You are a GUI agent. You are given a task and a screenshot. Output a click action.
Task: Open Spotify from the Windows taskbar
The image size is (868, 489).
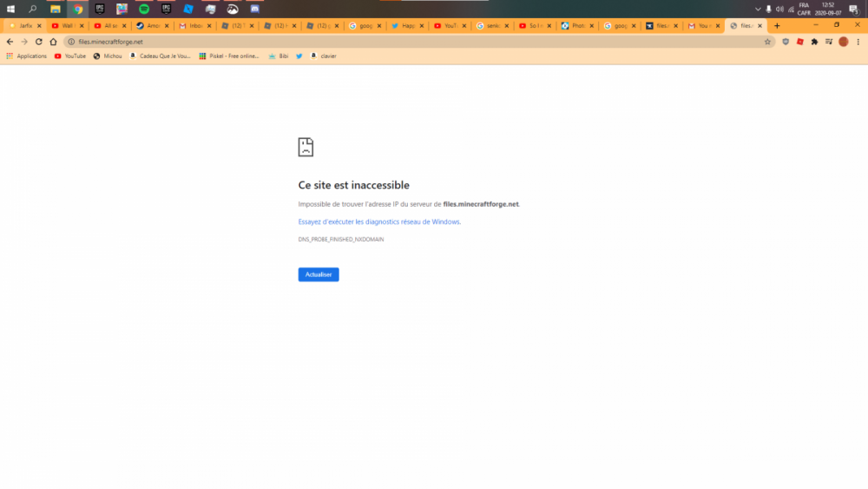click(143, 9)
